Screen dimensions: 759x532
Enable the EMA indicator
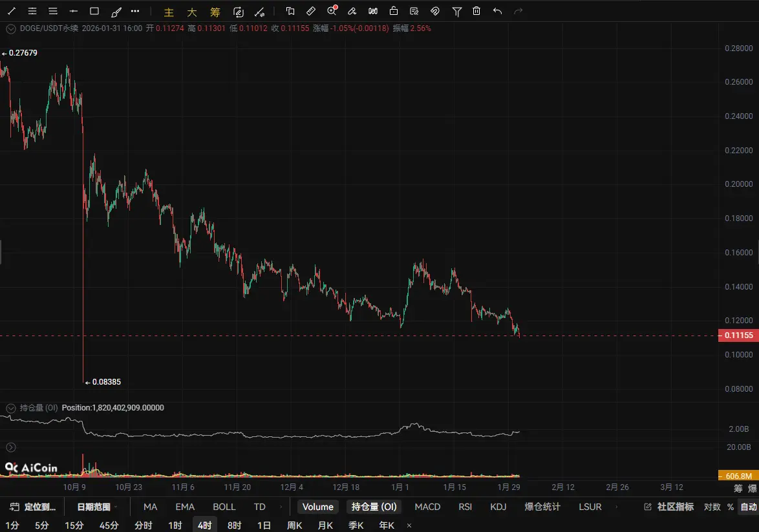point(185,507)
